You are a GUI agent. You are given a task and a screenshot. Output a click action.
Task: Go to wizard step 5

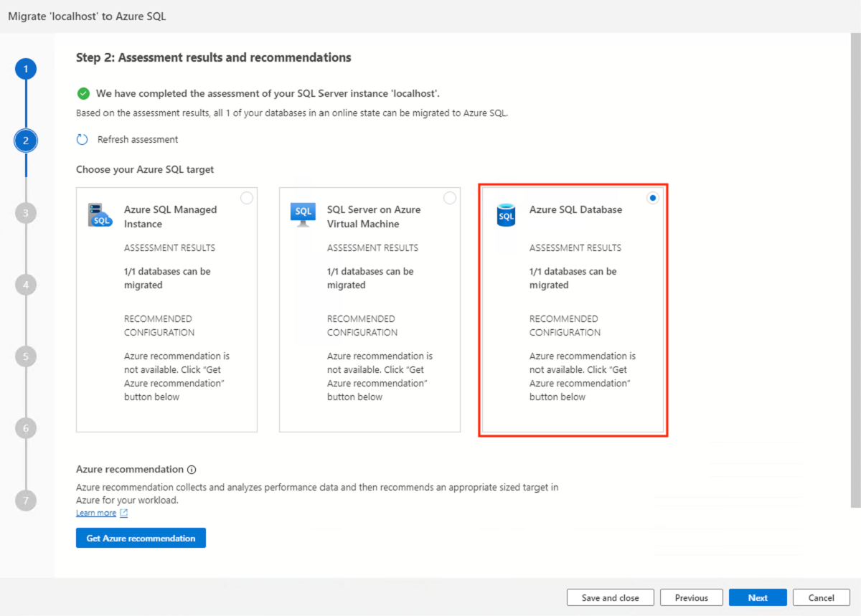click(x=26, y=356)
